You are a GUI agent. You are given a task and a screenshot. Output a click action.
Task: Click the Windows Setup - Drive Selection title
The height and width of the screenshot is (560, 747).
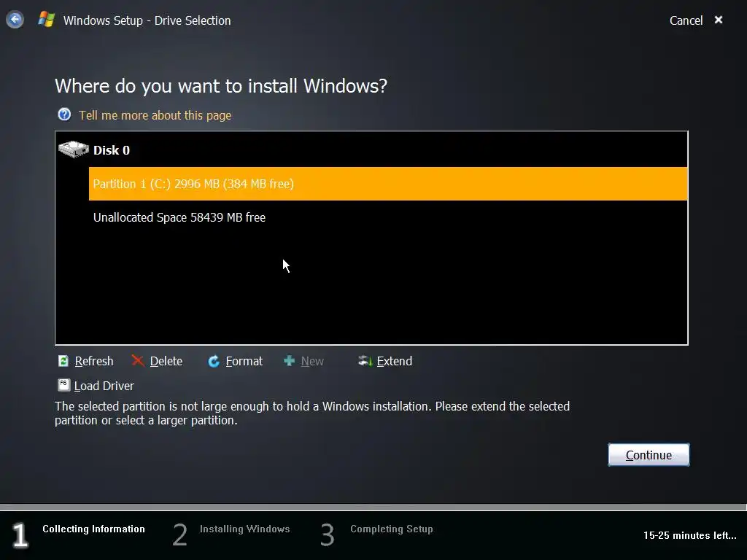pyautogui.click(x=147, y=20)
